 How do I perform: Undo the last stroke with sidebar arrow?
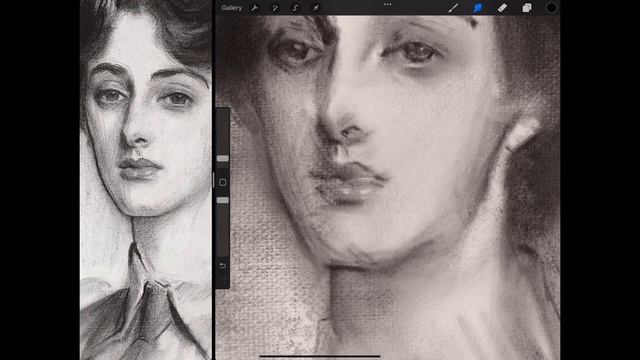click(x=222, y=266)
